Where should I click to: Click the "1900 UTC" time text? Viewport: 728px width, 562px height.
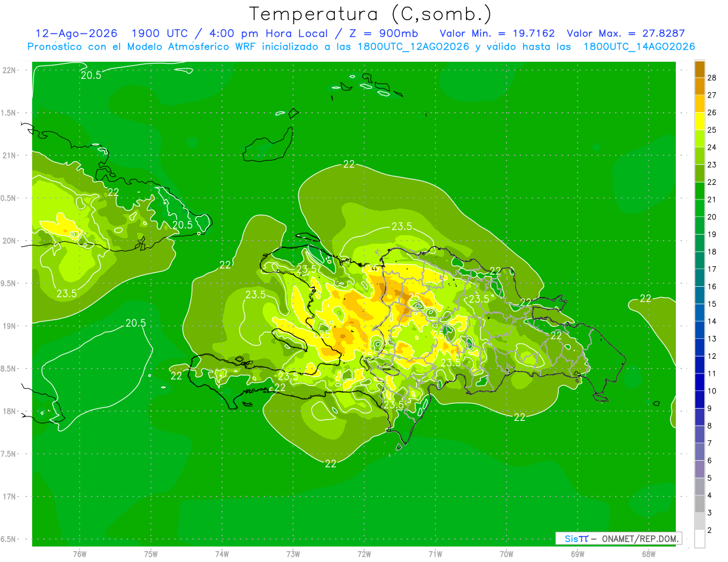click(160, 33)
